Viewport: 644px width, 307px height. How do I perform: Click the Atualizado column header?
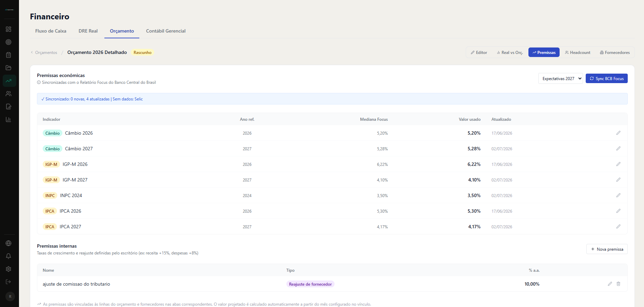coord(501,119)
